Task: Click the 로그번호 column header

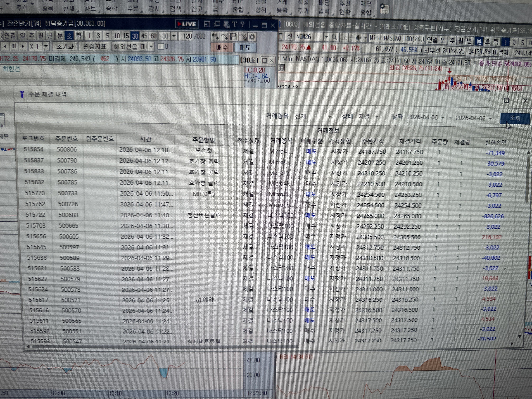Action: coord(33,139)
